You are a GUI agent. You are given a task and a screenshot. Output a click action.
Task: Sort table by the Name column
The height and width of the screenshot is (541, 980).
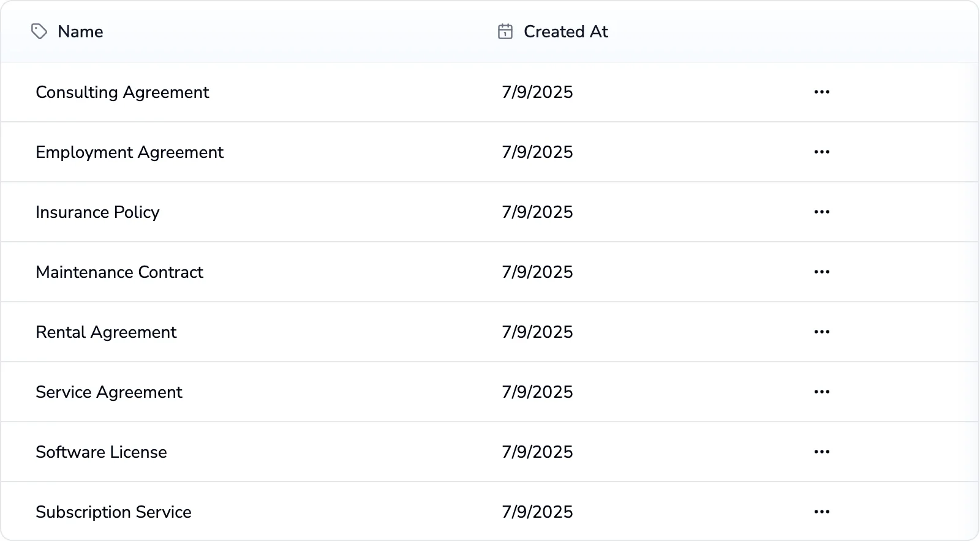coord(80,32)
